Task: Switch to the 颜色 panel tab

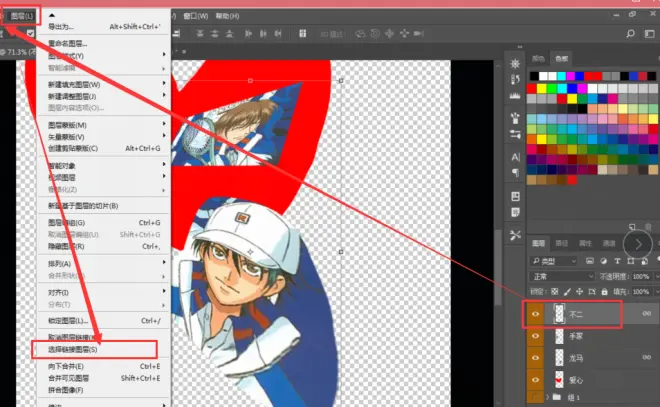Action: 538,59
